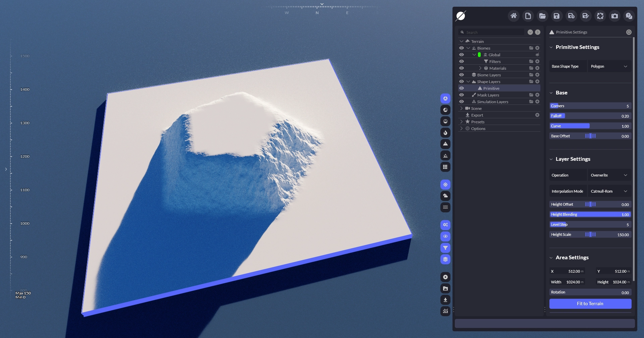Toggle visibility of Mask Layers

pos(462,95)
